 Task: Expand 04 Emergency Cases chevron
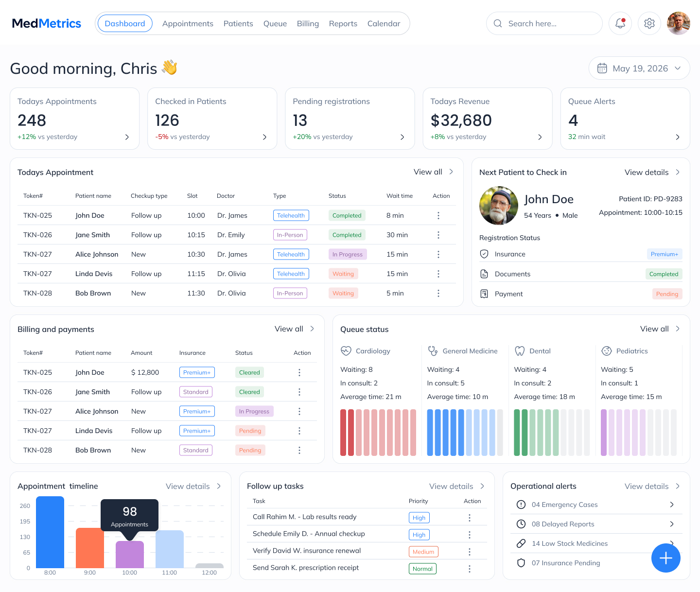672,505
